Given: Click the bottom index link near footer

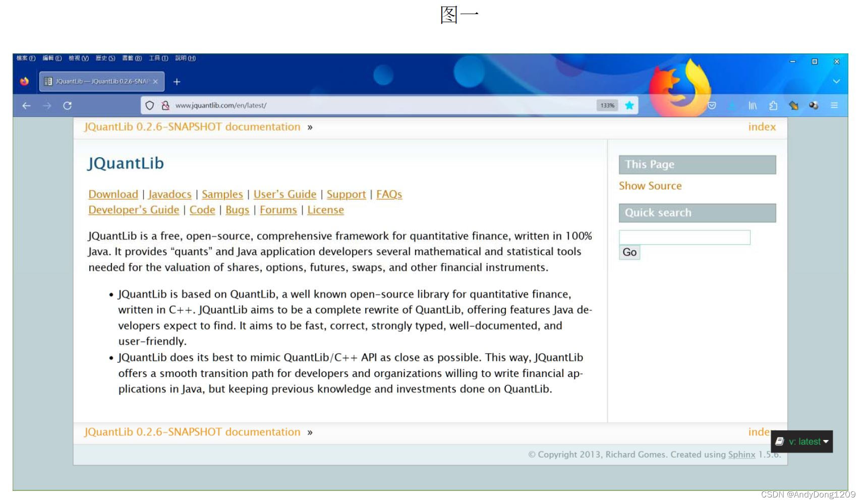Looking at the screenshot, I should click(x=759, y=432).
